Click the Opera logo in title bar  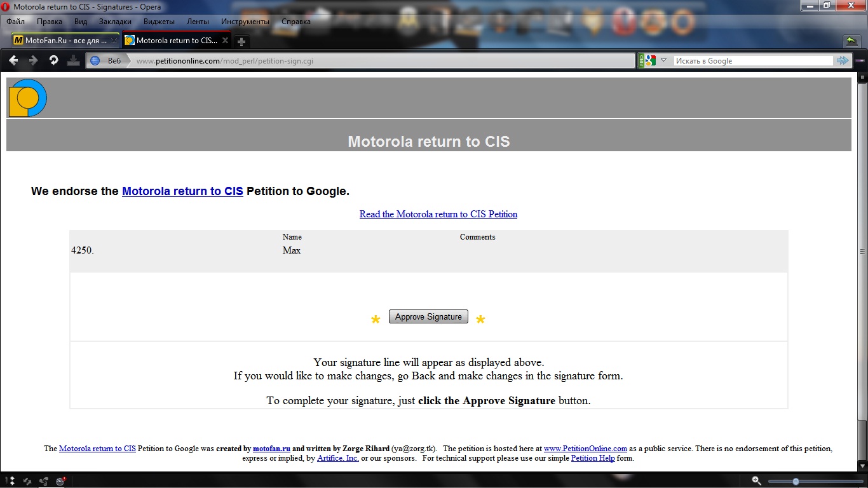(x=6, y=7)
